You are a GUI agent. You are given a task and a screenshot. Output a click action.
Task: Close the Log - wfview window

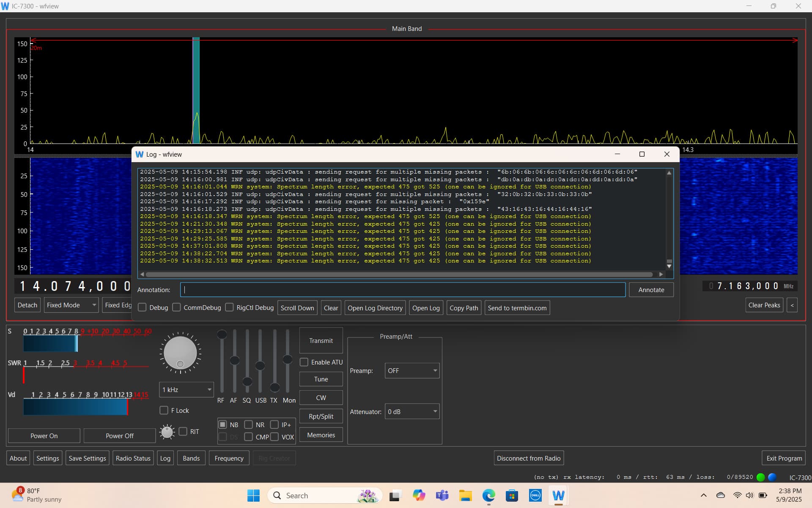[x=667, y=154]
